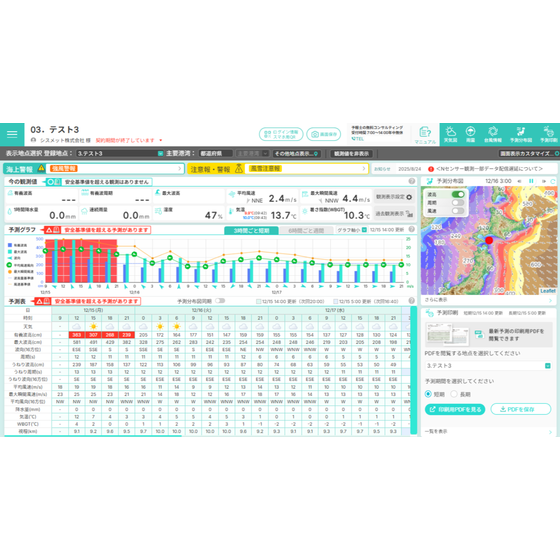Click red 有義波高 cell value 383
The height and width of the screenshot is (560, 560).
[x=76, y=335]
